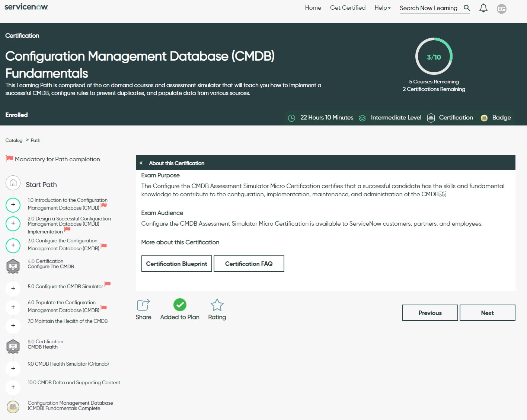Click the Rating star icon
This screenshot has width=527, height=420.
click(x=217, y=305)
